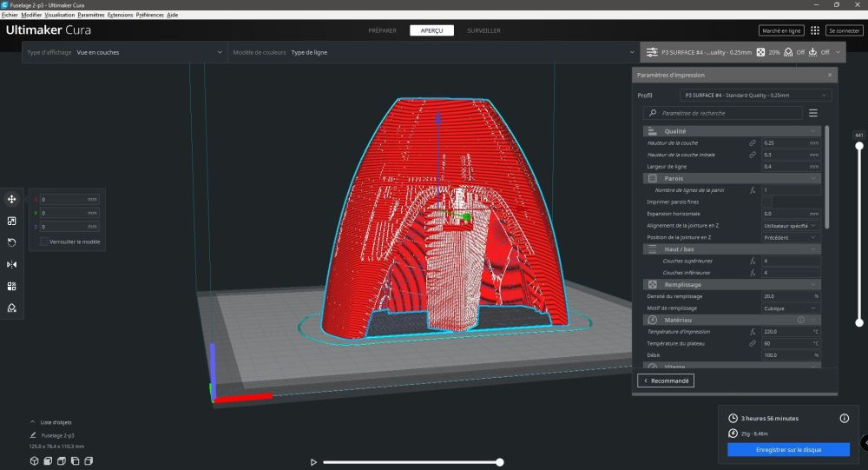Collapse the Matériau section
Screen dimensions: 868x470
(x=732, y=320)
